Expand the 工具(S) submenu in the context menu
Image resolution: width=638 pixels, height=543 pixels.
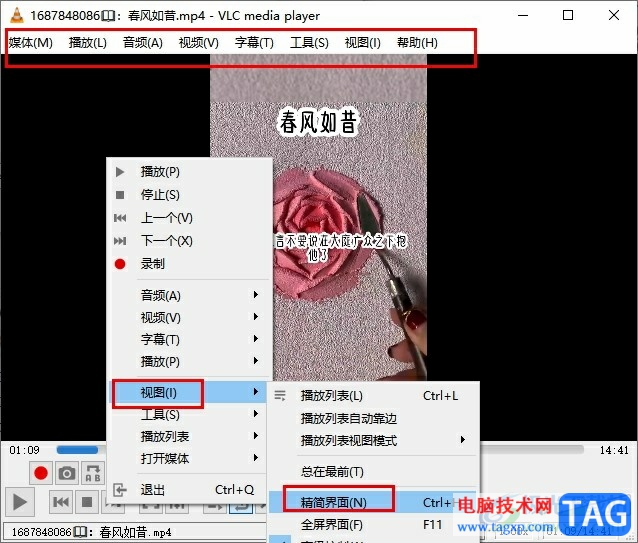(189, 414)
